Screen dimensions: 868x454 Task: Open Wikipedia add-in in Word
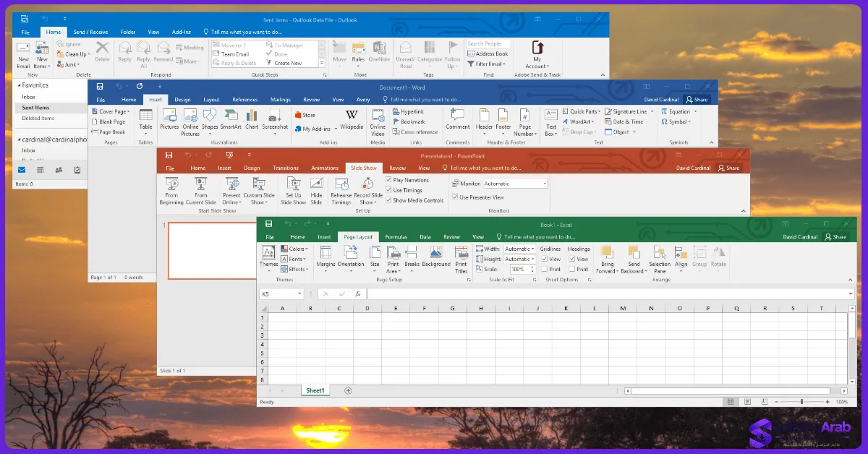[x=352, y=119]
